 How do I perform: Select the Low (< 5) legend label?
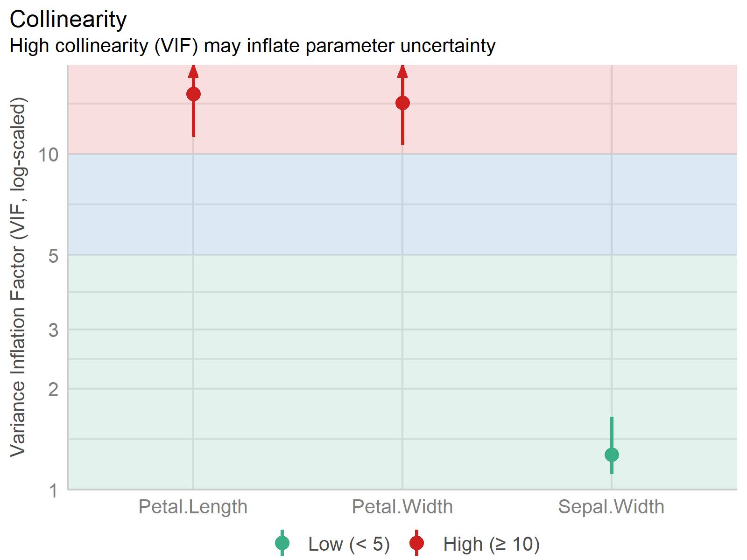349,544
